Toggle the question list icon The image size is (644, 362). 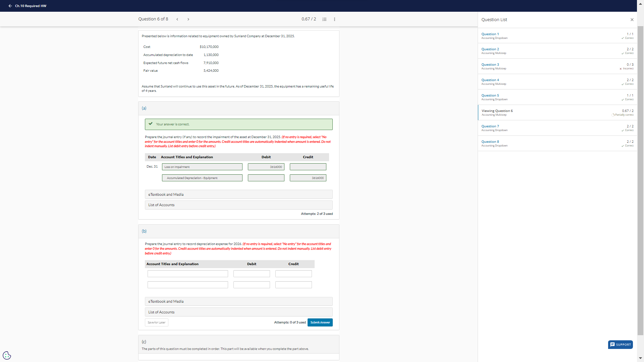coord(324,19)
